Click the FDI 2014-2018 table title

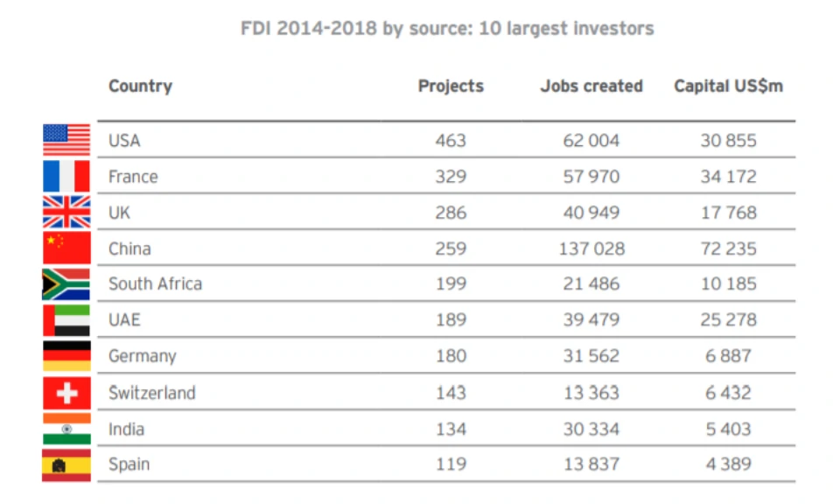point(447,29)
